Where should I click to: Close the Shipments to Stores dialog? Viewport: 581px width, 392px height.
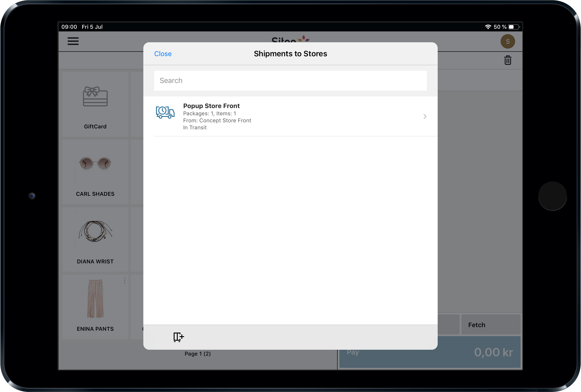(163, 54)
